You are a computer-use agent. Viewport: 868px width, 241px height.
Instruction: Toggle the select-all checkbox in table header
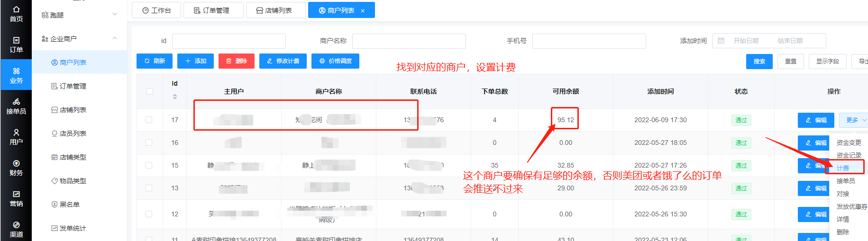click(150, 91)
